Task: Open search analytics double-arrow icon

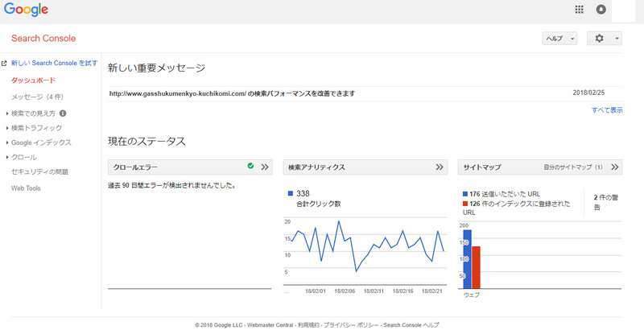Action: tap(440, 167)
